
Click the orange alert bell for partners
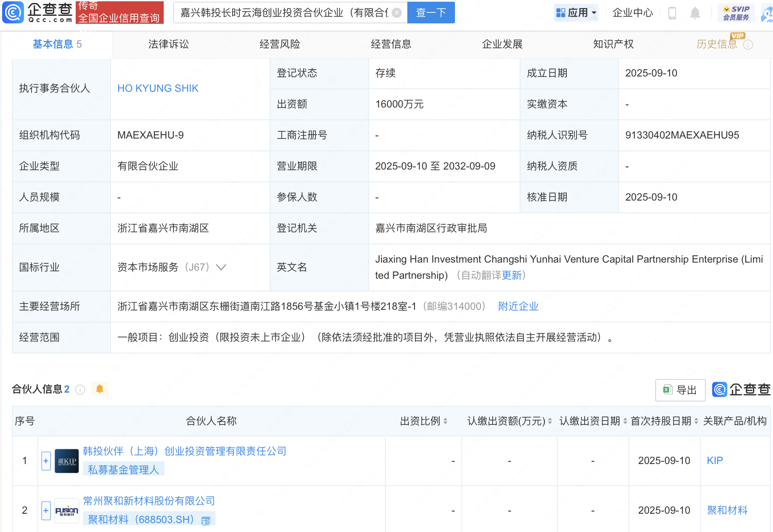[x=100, y=389]
